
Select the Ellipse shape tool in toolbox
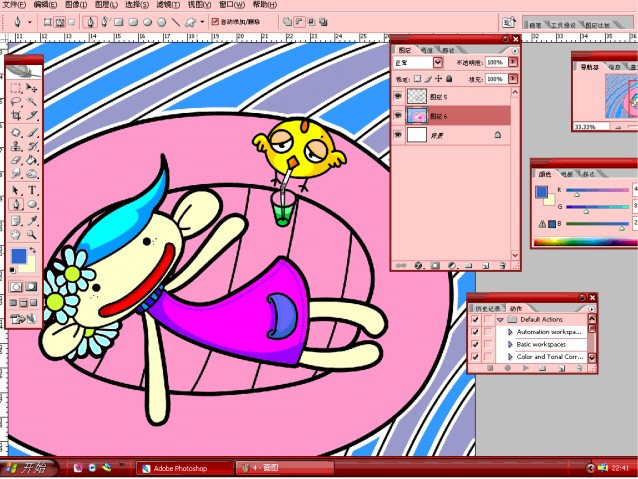tap(31, 204)
